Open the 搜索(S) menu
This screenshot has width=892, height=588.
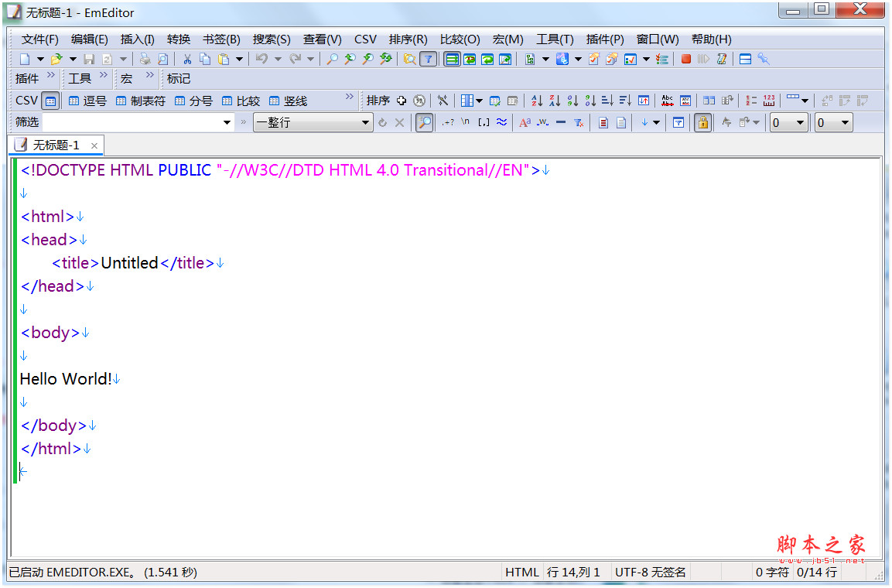click(272, 39)
